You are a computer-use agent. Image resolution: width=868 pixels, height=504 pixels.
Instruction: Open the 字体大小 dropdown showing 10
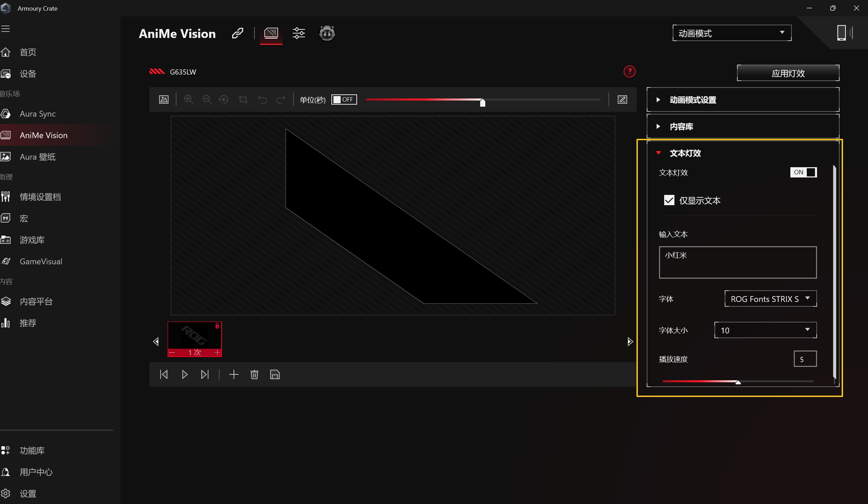coord(765,330)
